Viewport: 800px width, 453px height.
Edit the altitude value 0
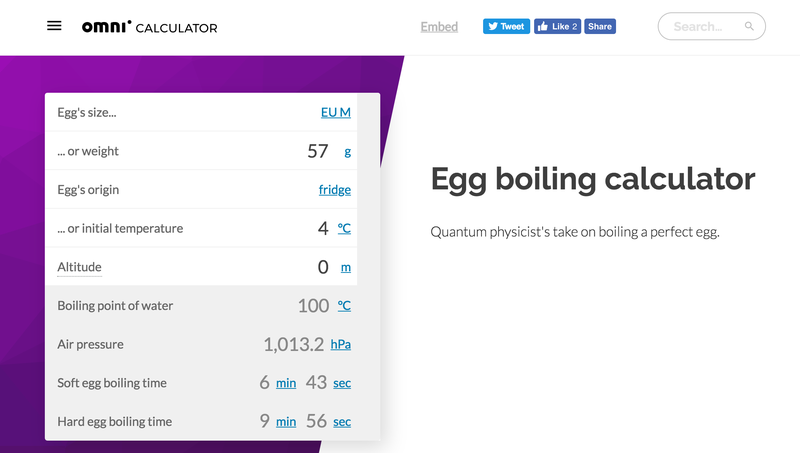coord(323,267)
